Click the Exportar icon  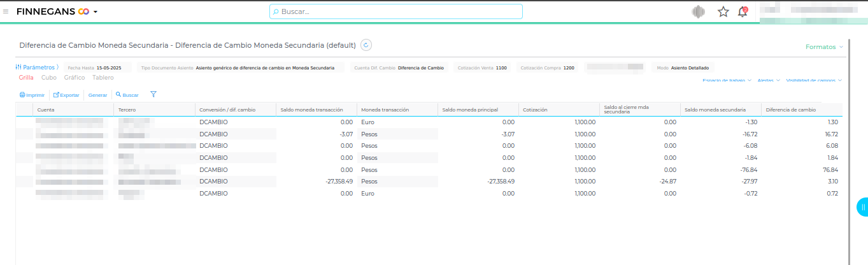click(56, 95)
